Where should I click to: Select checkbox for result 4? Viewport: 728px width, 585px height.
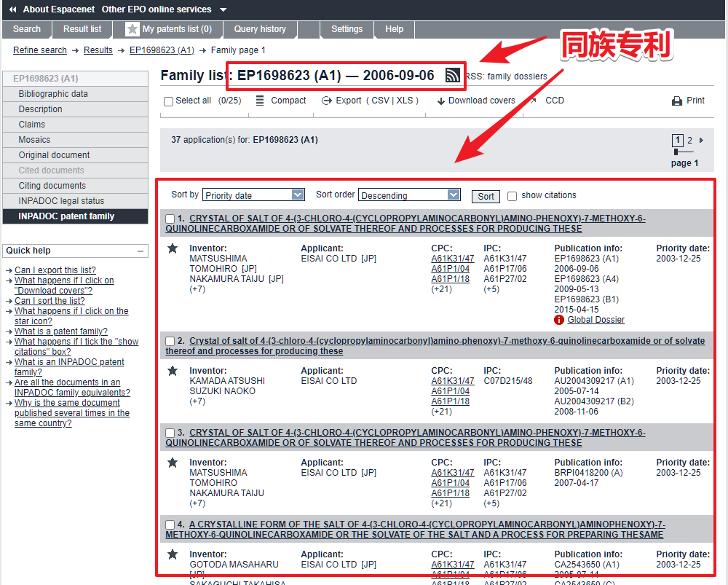coord(170,525)
